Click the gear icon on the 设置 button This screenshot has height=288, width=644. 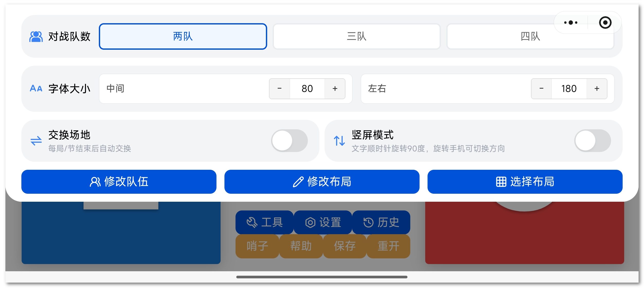(x=311, y=223)
